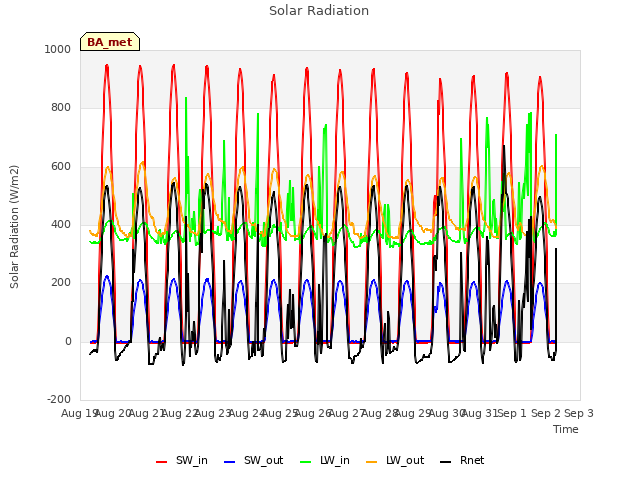Viewport: 640px width, 480px height.
Task: Click the Solar Radiation chart title
Action: click(319, 11)
